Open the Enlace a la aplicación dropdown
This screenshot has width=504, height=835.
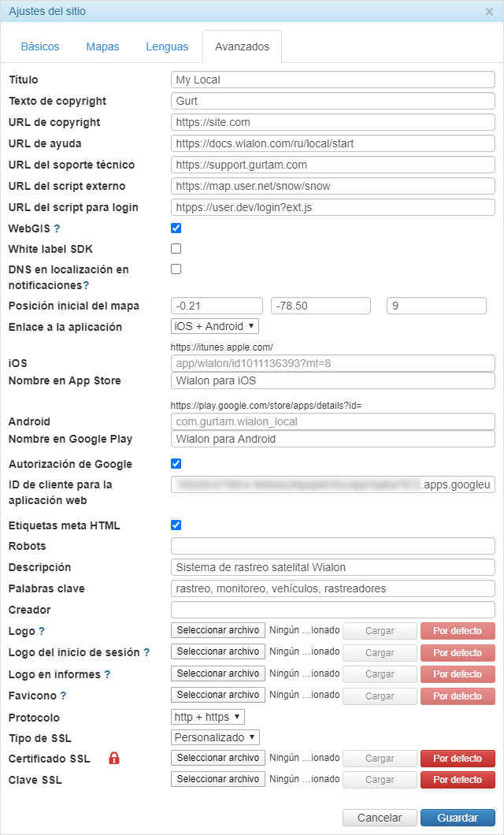(x=215, y=326)
